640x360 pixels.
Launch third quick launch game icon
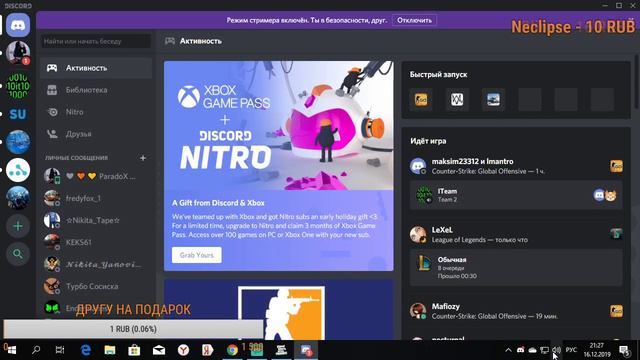click(493, 99)
